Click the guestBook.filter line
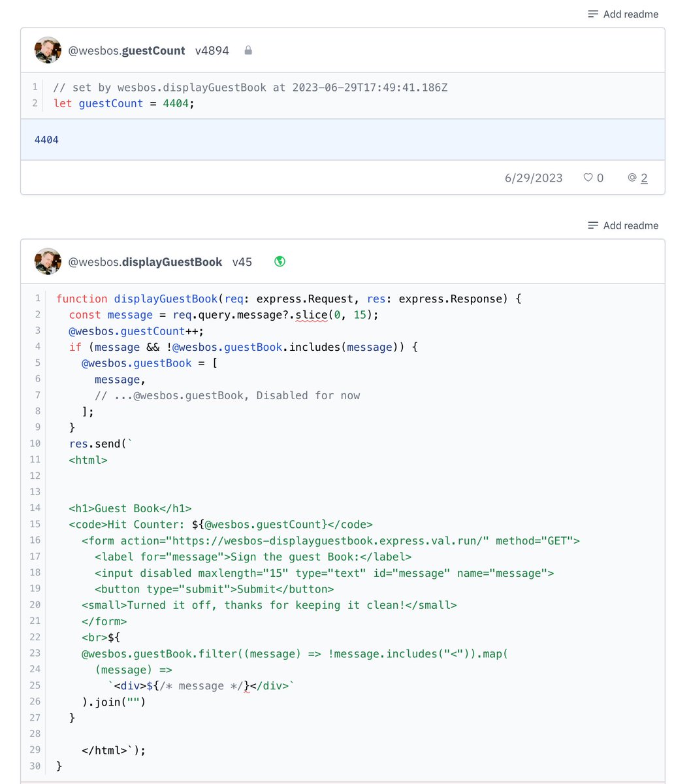689x784 pixels. [295, 653]
